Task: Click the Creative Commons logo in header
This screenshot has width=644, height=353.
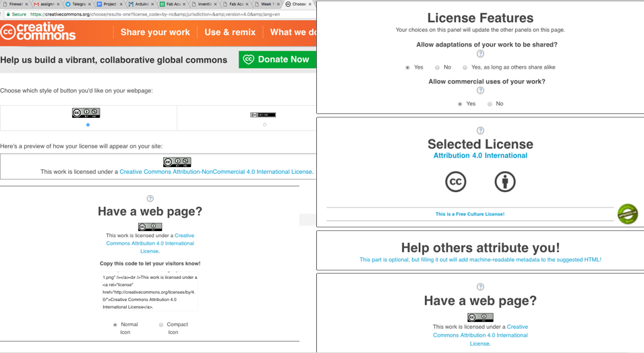Action: tap(38, 32)
